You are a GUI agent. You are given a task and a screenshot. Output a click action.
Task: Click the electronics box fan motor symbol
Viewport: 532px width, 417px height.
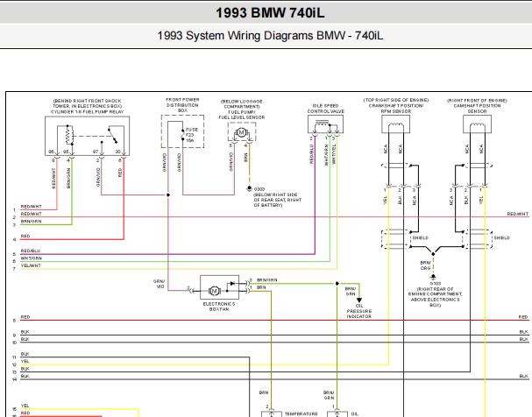coord(214,291)
